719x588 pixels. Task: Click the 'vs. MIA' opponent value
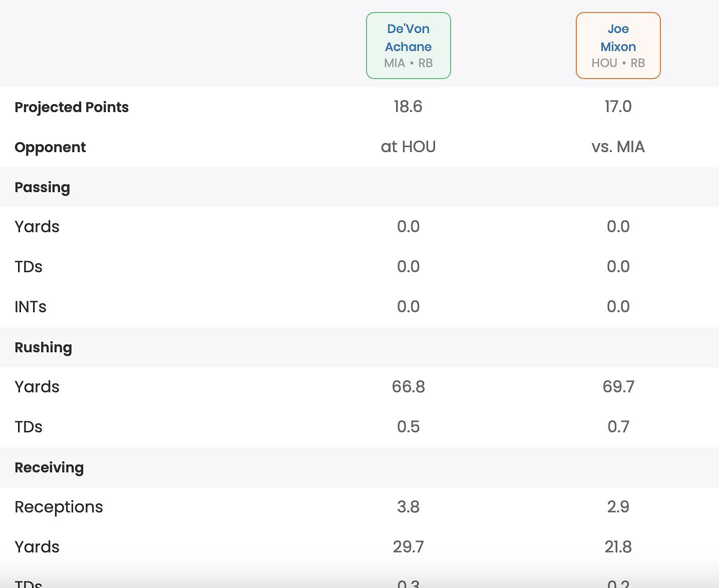[x=618, y=147]
